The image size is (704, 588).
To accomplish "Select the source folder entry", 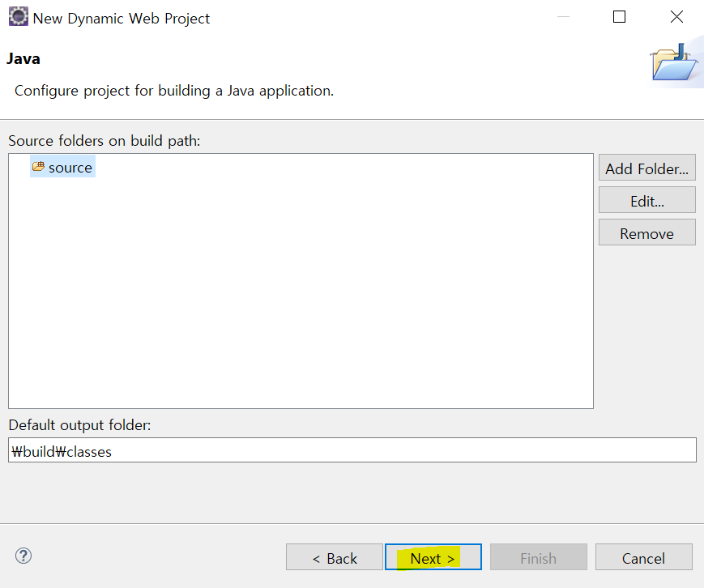I will pyautogui.click(x=63, y=167).
